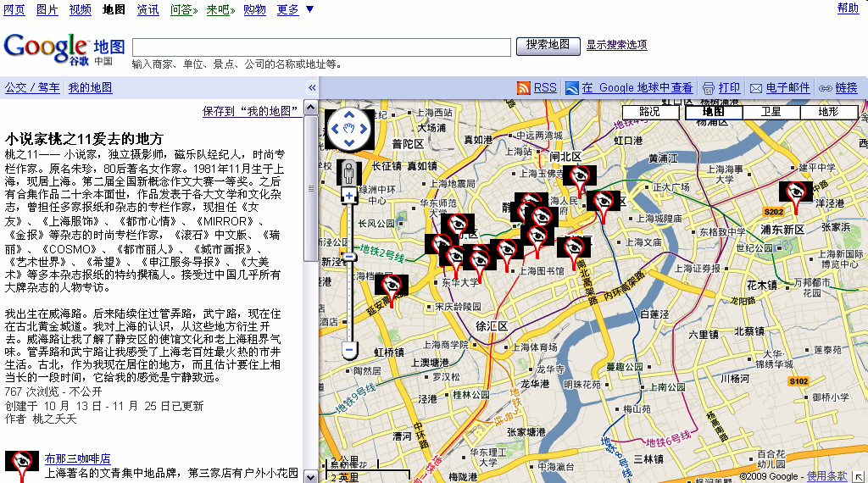Zoom out with the minus button
The height and width of the screenshot is (483, 868).
click(x=348, y=350)
